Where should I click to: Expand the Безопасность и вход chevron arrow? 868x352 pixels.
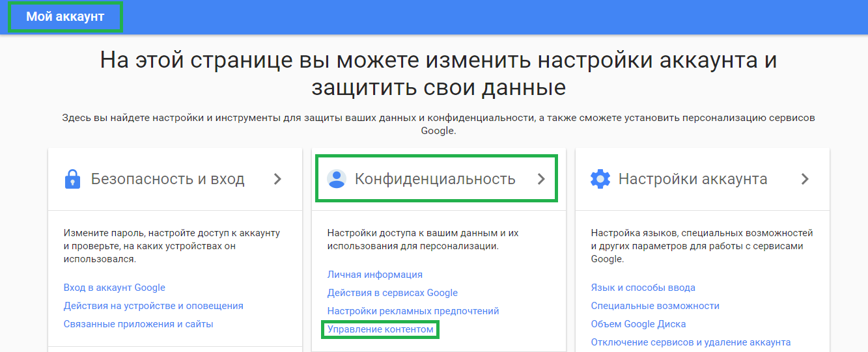tap(277, 179)
